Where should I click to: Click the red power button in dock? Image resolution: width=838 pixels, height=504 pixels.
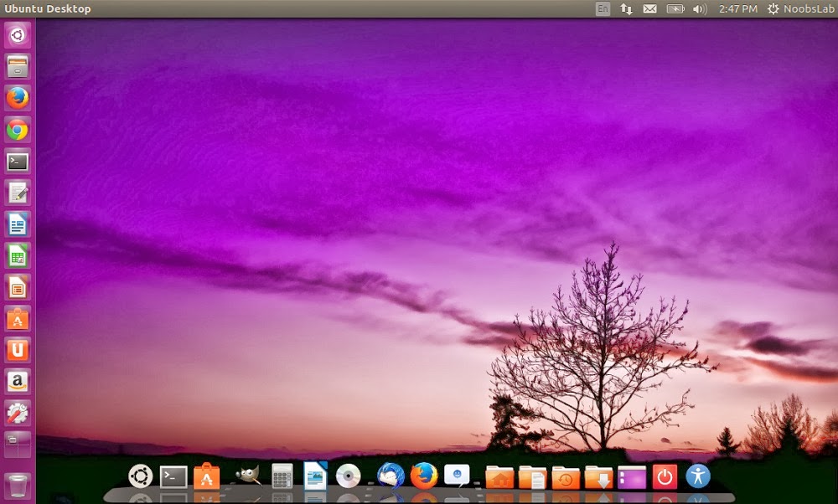coord(665,476)
